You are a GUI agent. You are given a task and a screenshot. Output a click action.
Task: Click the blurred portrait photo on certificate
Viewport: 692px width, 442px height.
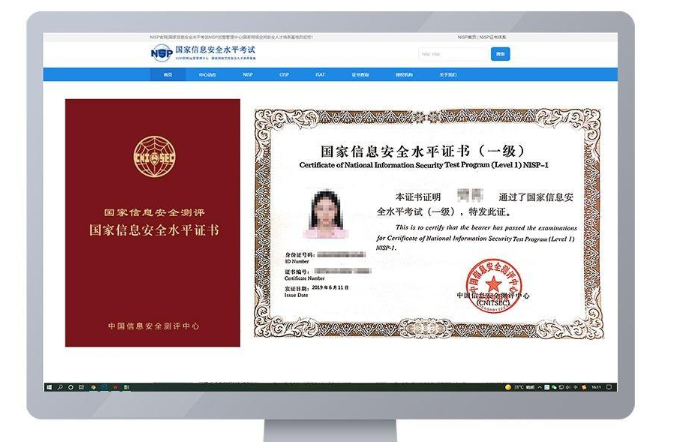tap(326, 214)
